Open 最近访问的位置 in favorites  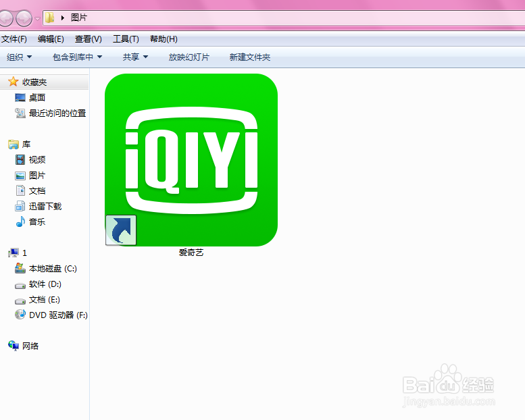point(57,113)
